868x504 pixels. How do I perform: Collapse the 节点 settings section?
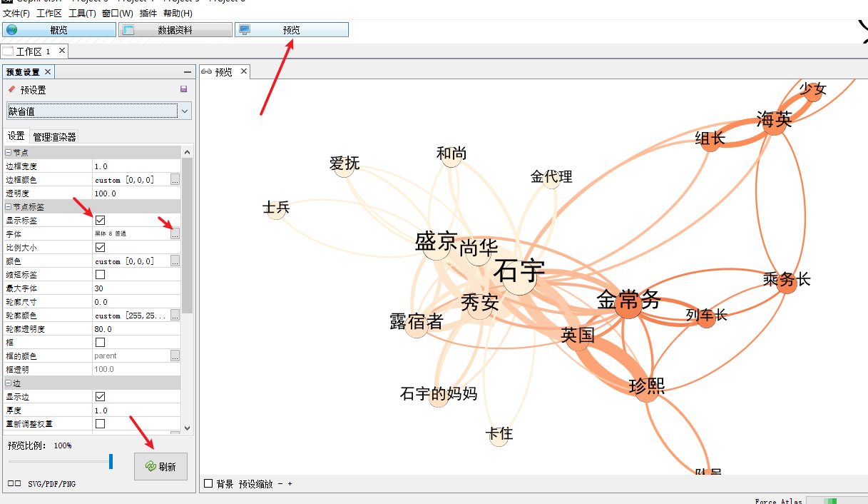(6, 151)
